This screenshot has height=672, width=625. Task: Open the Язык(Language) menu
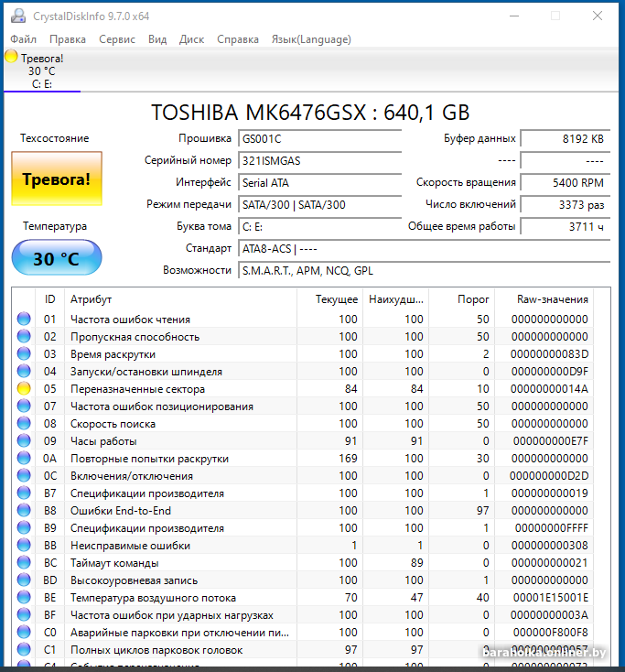pos(311,39)
